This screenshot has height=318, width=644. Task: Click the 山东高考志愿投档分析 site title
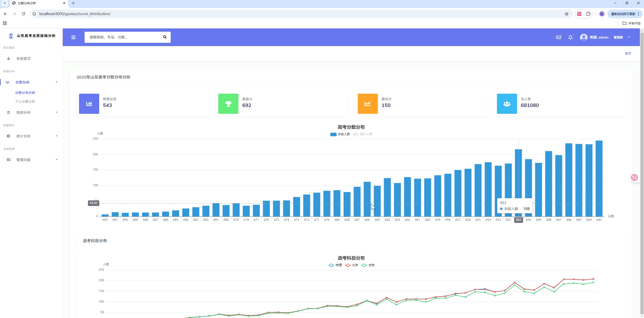pyautogui.click(x=36, y=36)
